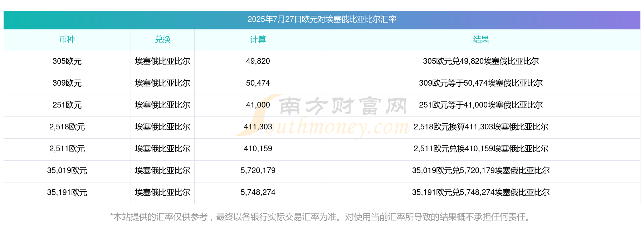The width and height of the screenshot is (644, 233).
Task: Click result 251欧元等于41,000埃塞俄比亚比尔
Action: pos(481,105)
